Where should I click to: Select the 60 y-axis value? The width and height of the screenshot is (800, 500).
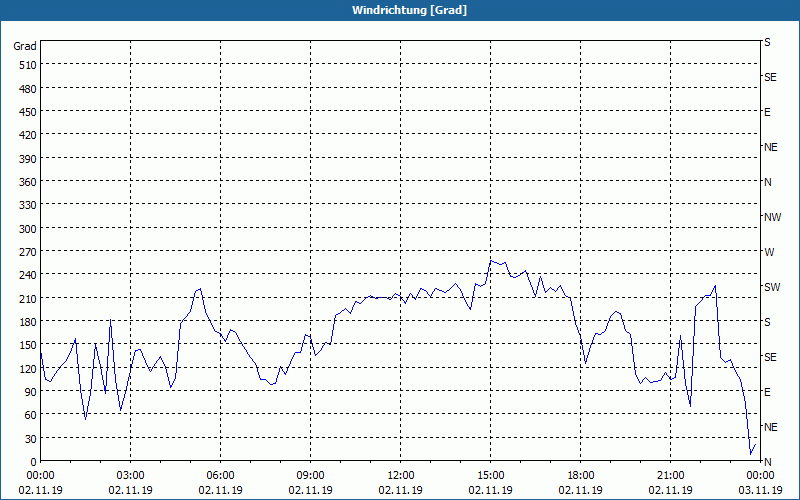click(31, 415)
